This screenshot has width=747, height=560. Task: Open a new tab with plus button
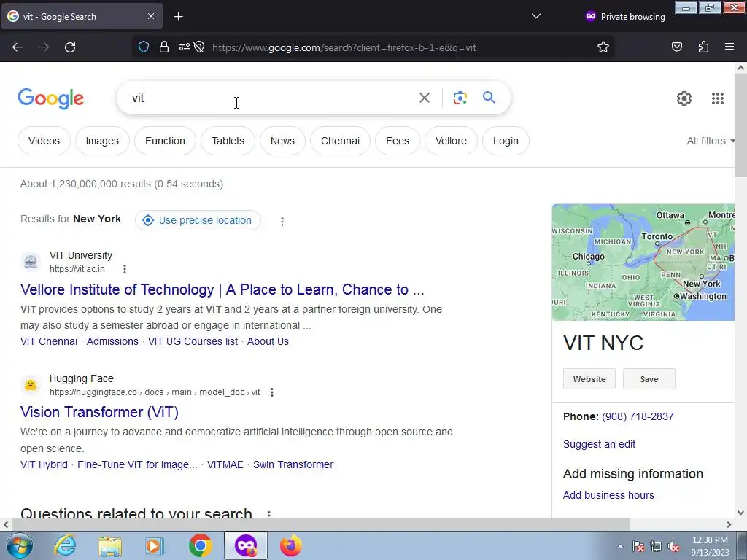point(178,17)
